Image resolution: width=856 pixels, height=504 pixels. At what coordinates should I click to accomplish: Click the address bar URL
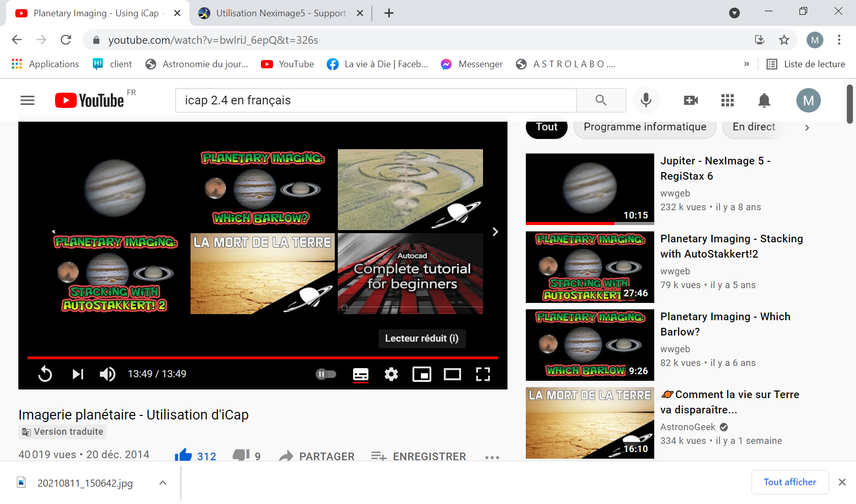[213, 40]
